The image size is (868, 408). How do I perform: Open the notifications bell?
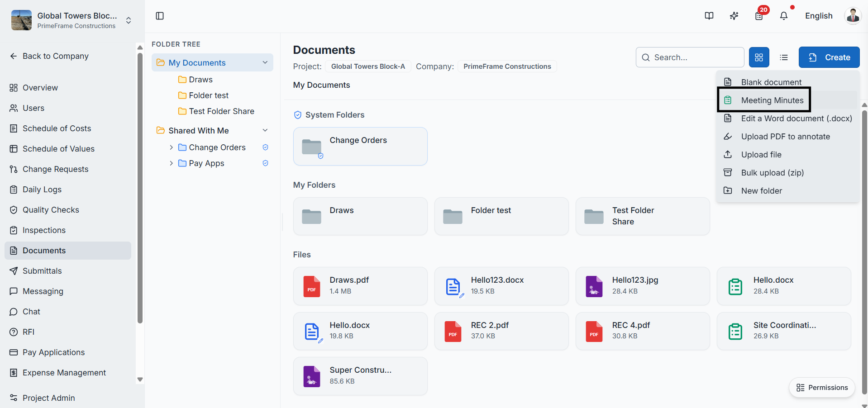784,16
